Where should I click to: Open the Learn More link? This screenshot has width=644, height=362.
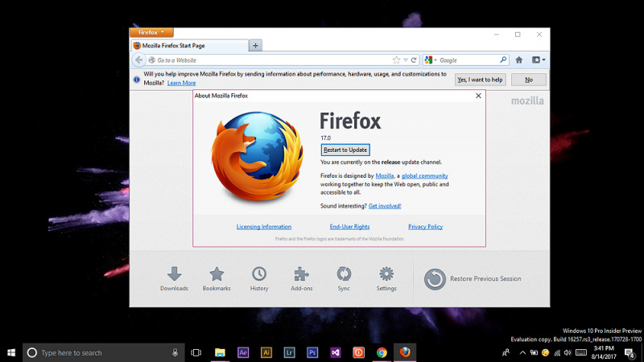(x=182, y=83)
